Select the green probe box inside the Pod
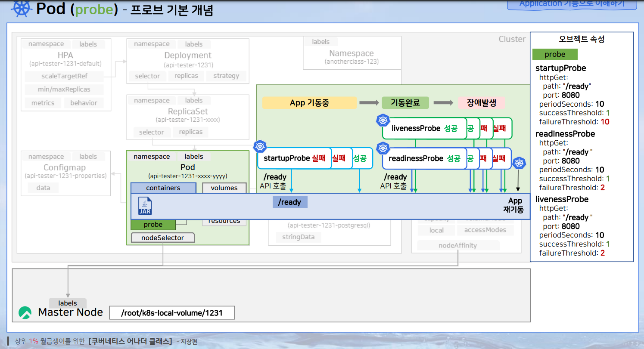644x349 pixels. [x=153, y=225]
